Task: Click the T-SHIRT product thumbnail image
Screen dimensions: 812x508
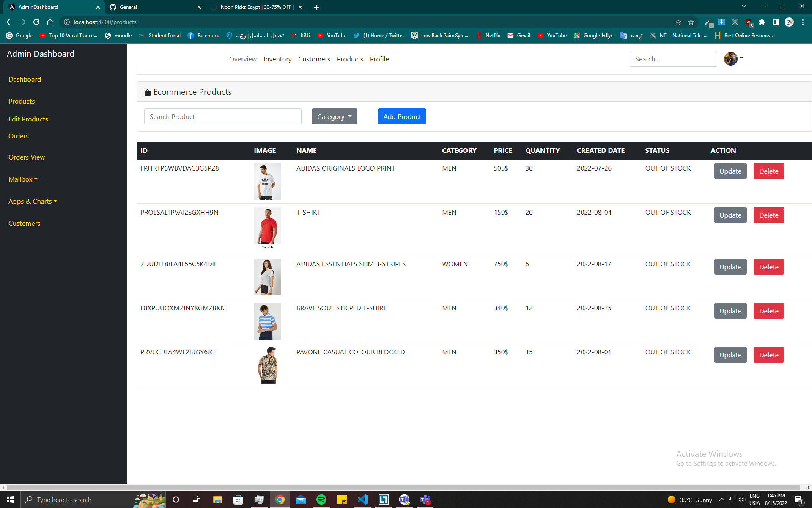Action: (267, 226)
